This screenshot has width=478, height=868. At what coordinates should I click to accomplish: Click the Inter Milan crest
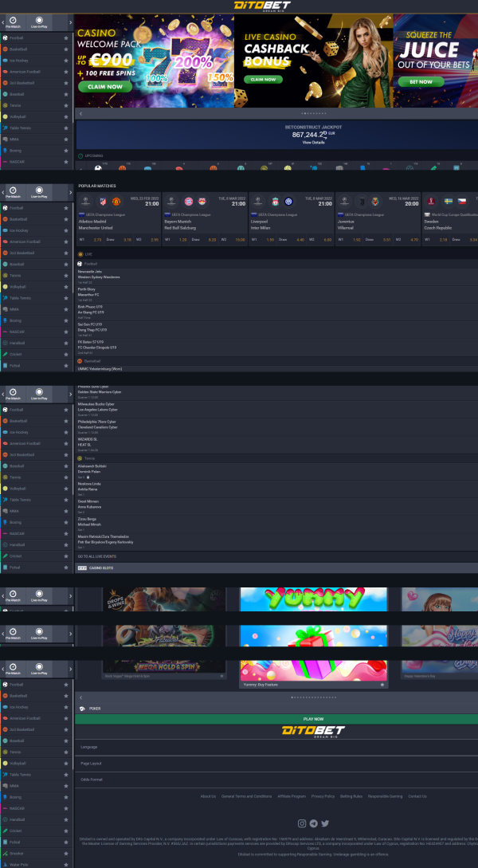[x=288, y=202]
